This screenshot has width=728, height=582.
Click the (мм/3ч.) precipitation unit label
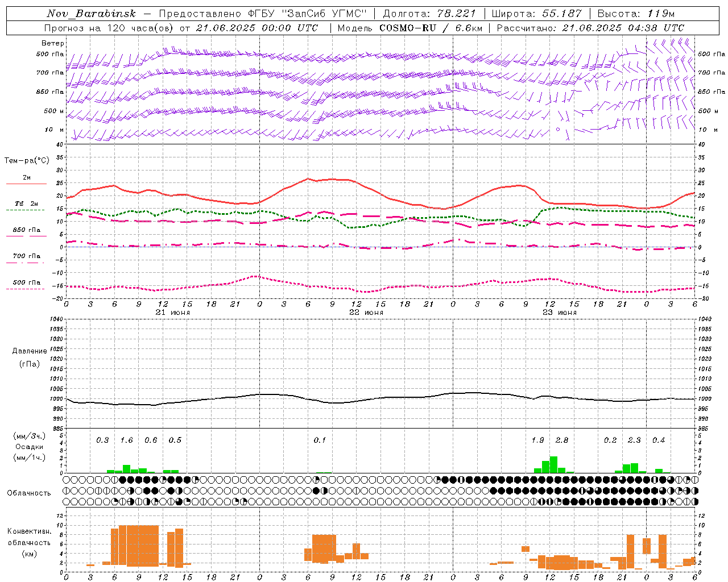click(29, 436)
